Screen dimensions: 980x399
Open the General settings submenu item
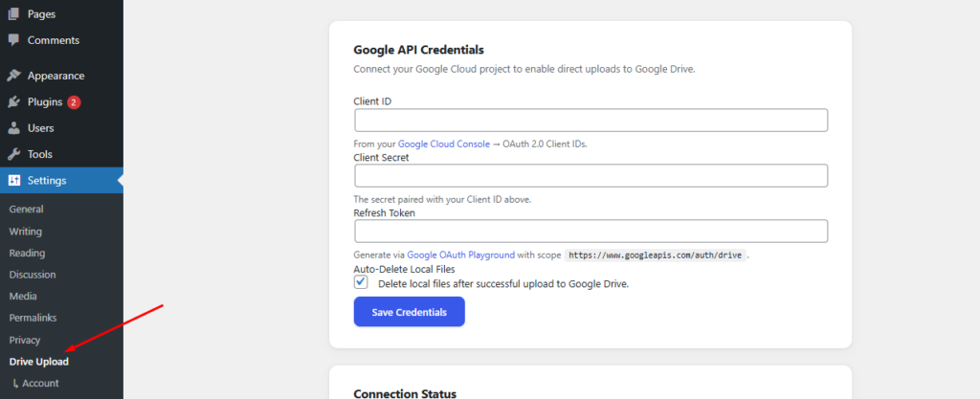point(26,209)
